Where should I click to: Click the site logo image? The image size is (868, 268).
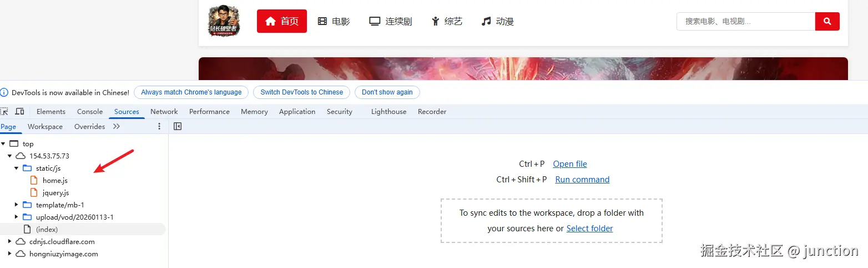[224, 21]
